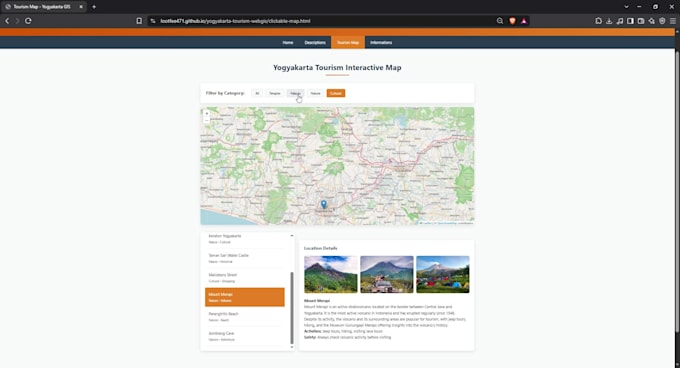The height and width of the screenshot is (368, 680).
Task: Open the browser hamburger menu
Action: [673, 21]
